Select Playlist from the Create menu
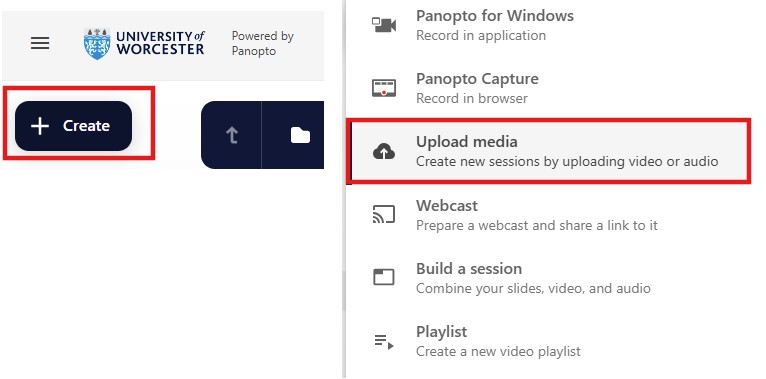 (547, 341)
